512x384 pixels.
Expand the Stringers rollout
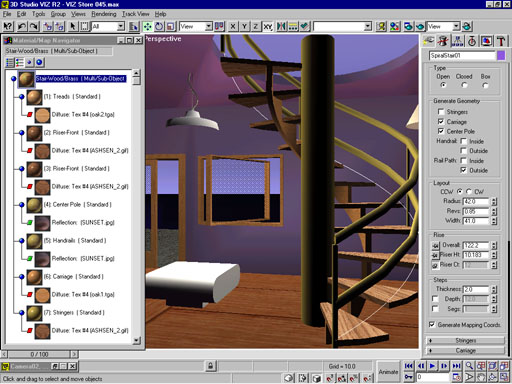click(x=466, y=341)
